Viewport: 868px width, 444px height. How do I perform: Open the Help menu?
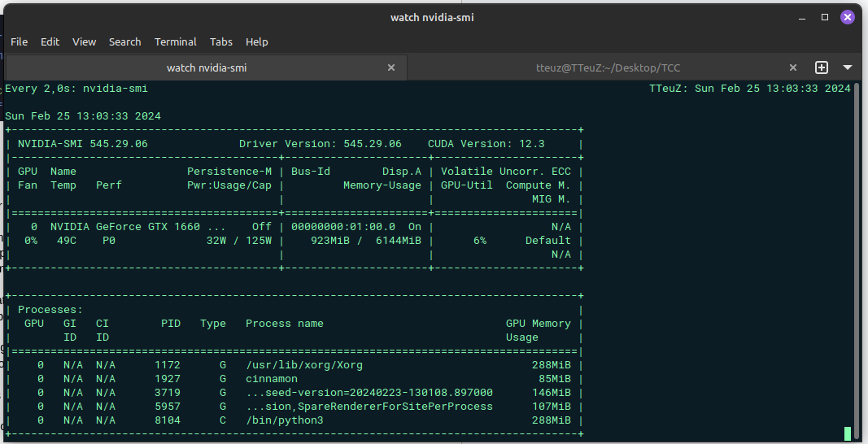coord(257,41)
